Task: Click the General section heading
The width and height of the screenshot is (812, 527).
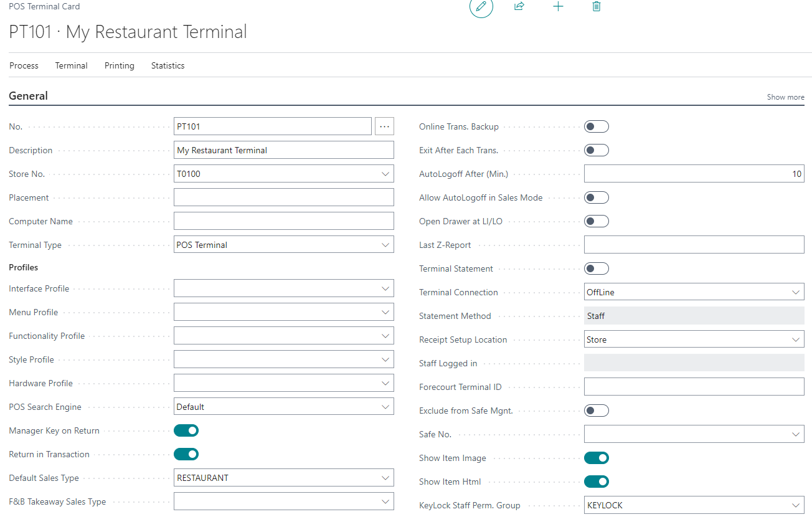Action: pyautogui.click(x=29, y=96)
